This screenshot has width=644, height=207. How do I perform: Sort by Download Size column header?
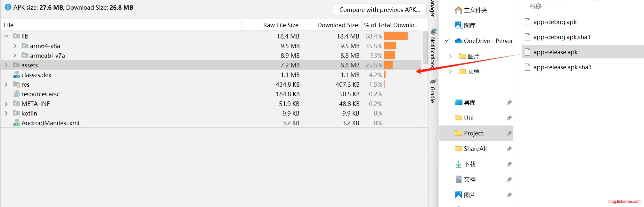337,25
